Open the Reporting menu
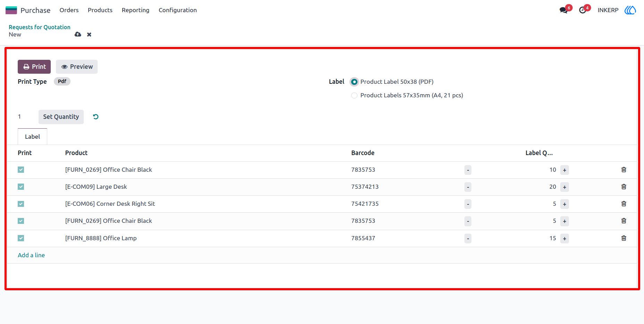The image size is (644, 324). pyautogui.click(x=135, y=10)
